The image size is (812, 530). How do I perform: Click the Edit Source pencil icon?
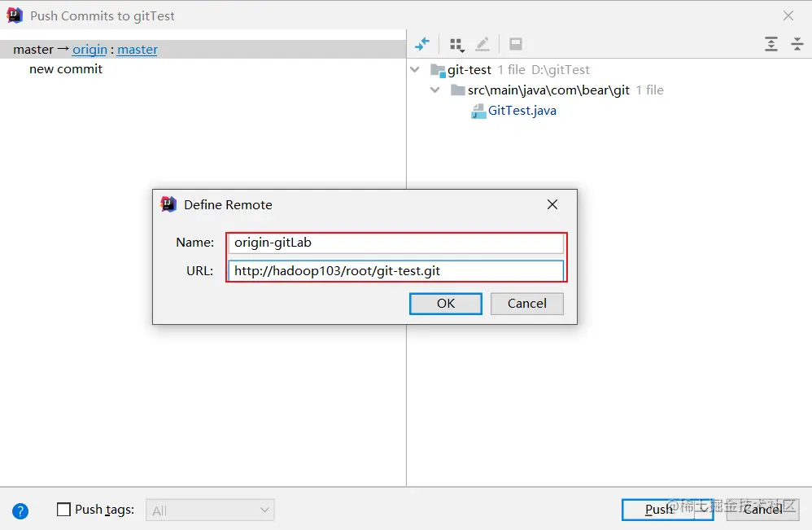pos(482,45)
